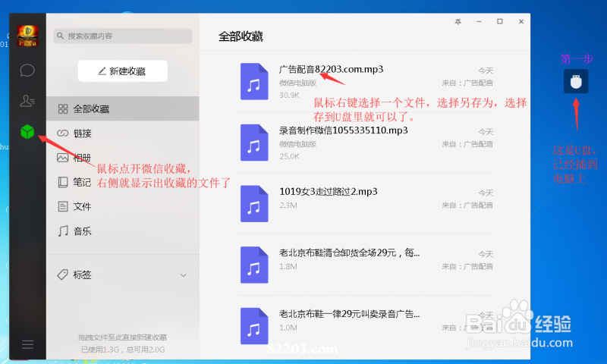Click the 30.9K file size text

tap(289, 95)
